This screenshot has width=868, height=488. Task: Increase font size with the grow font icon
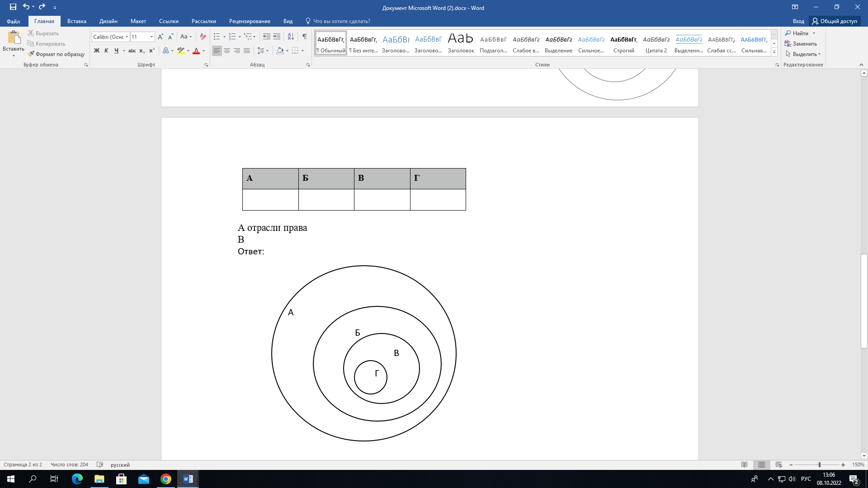pos(160,37)
